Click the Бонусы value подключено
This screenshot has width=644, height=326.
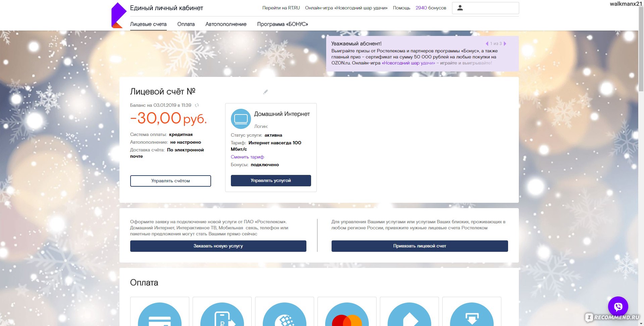click(265, 165)
